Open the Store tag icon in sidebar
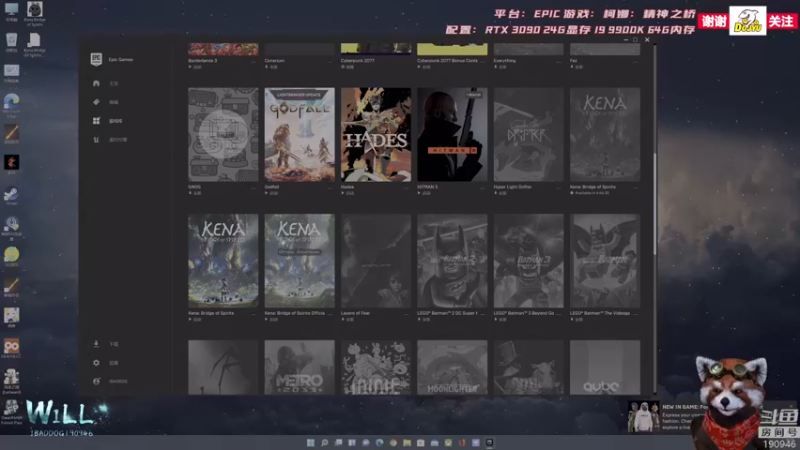 [96, 102]
